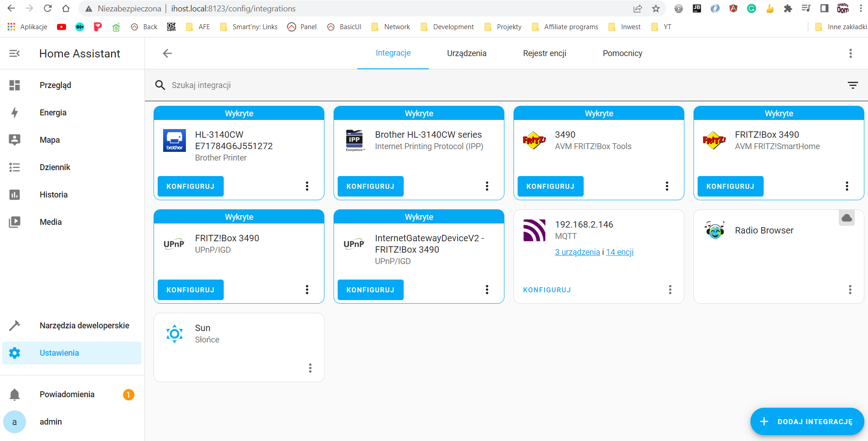Configure the AVM FRITZ!SmartHome integration
868x441 pixels.
point(730,186)
